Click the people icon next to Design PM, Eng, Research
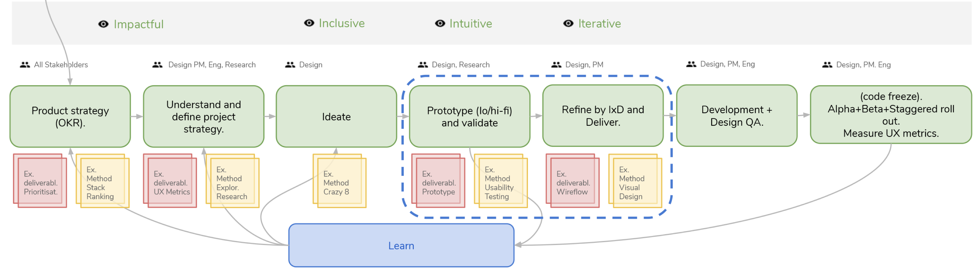 [157, 65]
